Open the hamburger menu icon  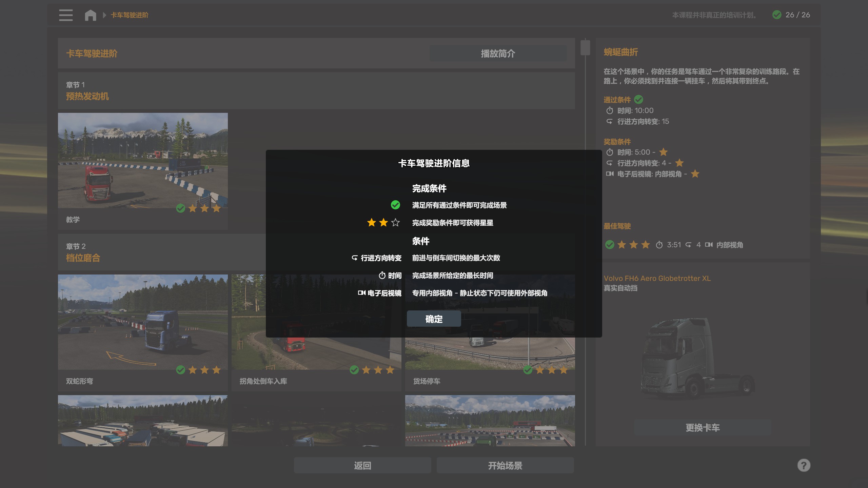click(66, 15)
